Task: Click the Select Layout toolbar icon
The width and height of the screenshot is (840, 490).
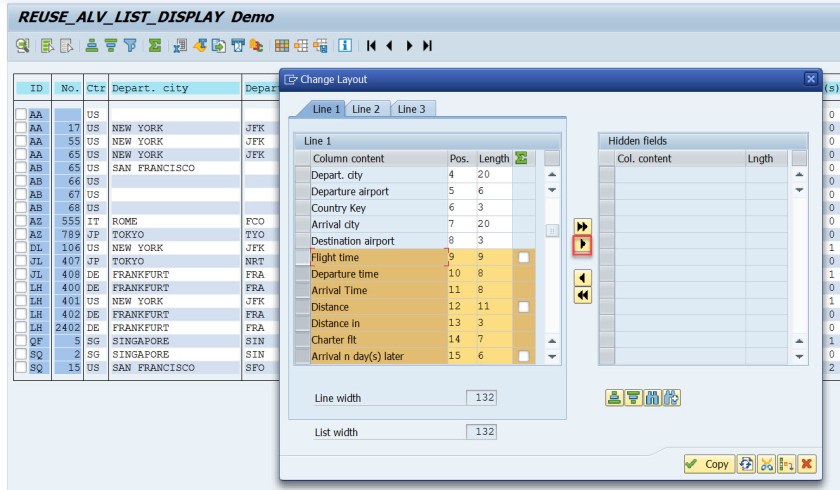Action: pos(301,46)
